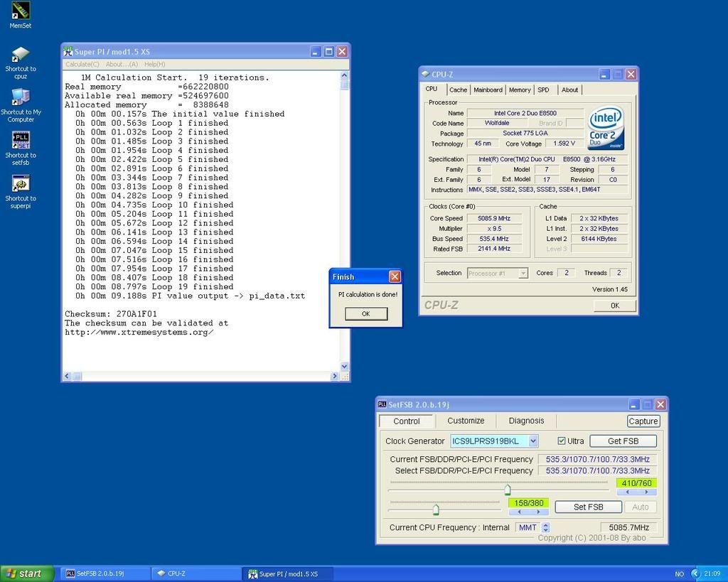Maximize the Super PI window

coord(328,51)
